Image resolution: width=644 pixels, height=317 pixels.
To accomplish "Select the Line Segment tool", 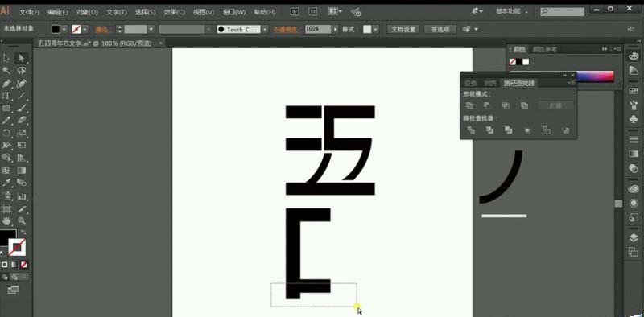I will [22, 96].
